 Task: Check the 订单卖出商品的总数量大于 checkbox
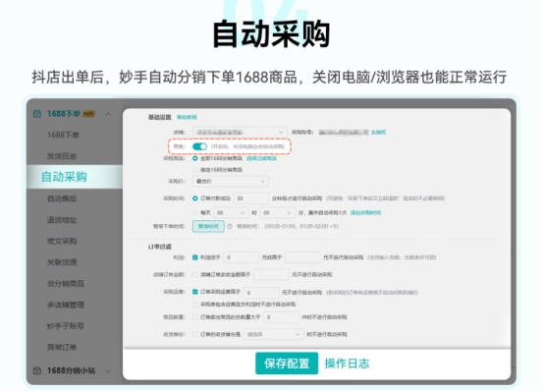point(195,317)
